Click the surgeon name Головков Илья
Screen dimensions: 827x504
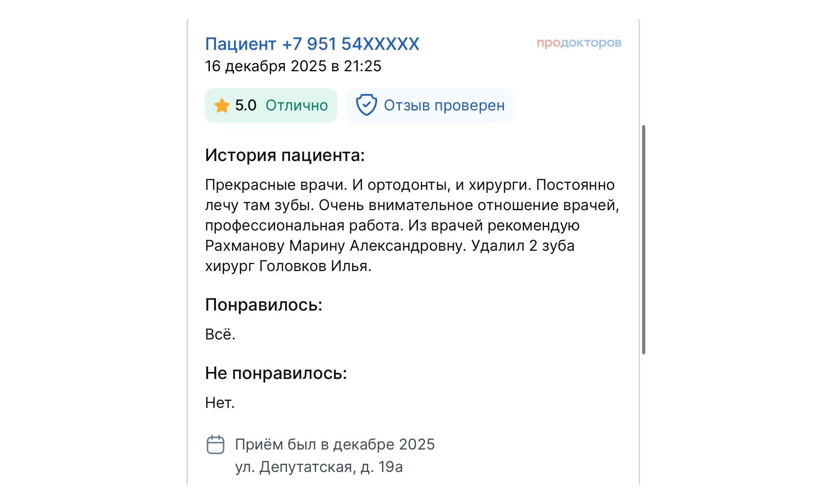click(315, 266)
